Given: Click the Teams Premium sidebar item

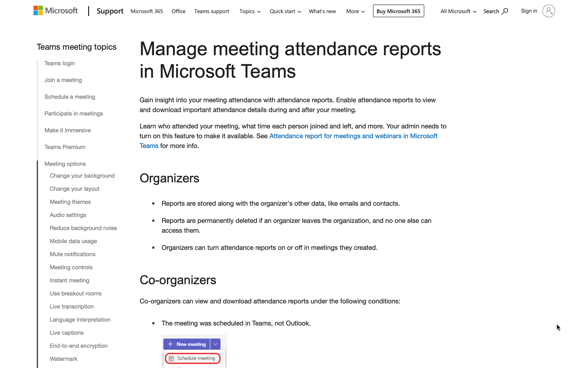Looking at the screenshot, I should coord(64,147).
